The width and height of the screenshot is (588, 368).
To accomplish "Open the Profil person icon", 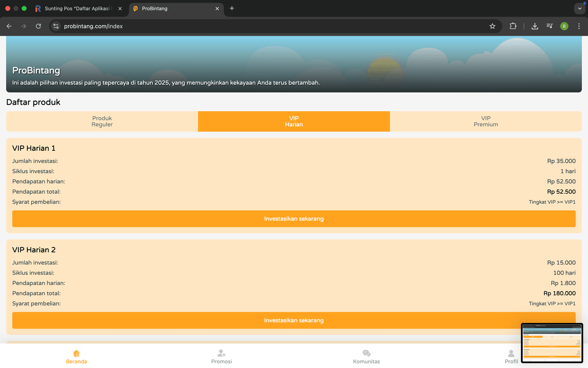I will 511,353.
